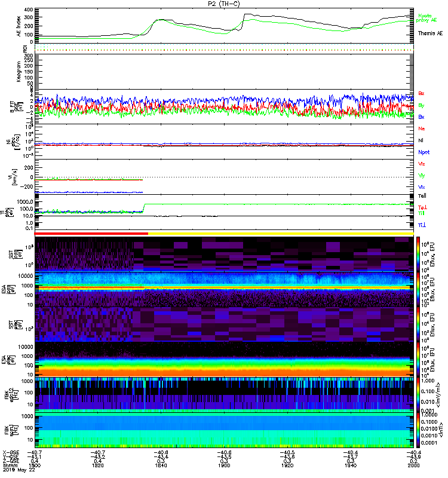
Task: Click the 2000 time tick label
Action: [413, 465]
